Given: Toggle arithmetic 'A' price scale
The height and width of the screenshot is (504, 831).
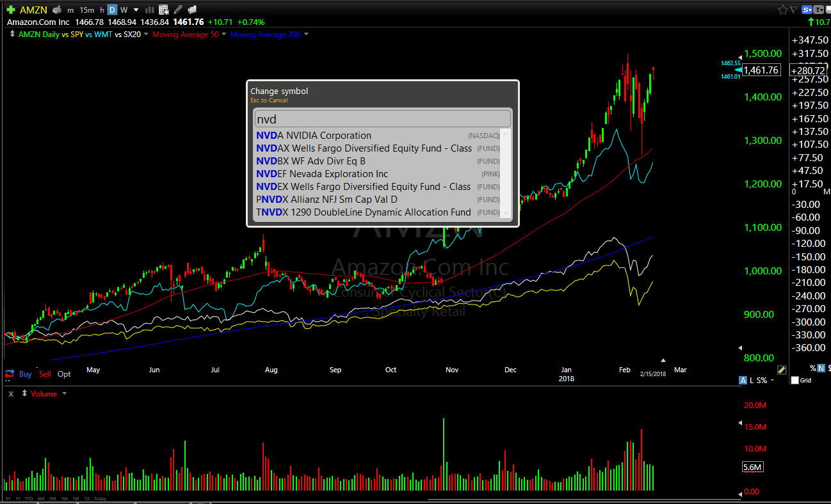Looking at the screenshot, I should [743, 381].
